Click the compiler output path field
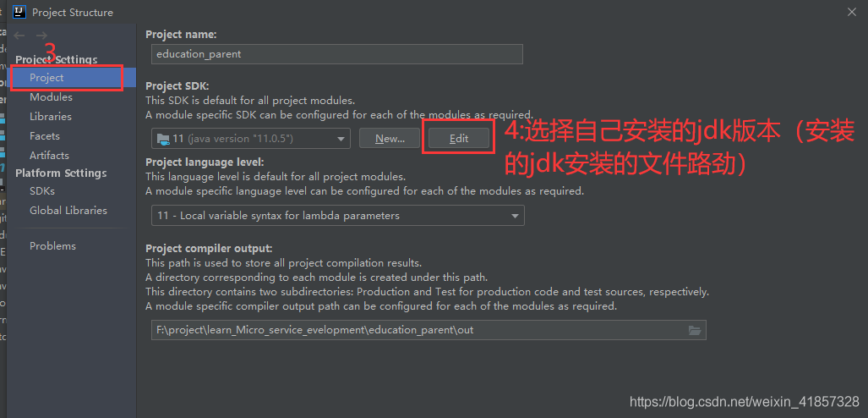868x418 pixels. coord(429,330)
